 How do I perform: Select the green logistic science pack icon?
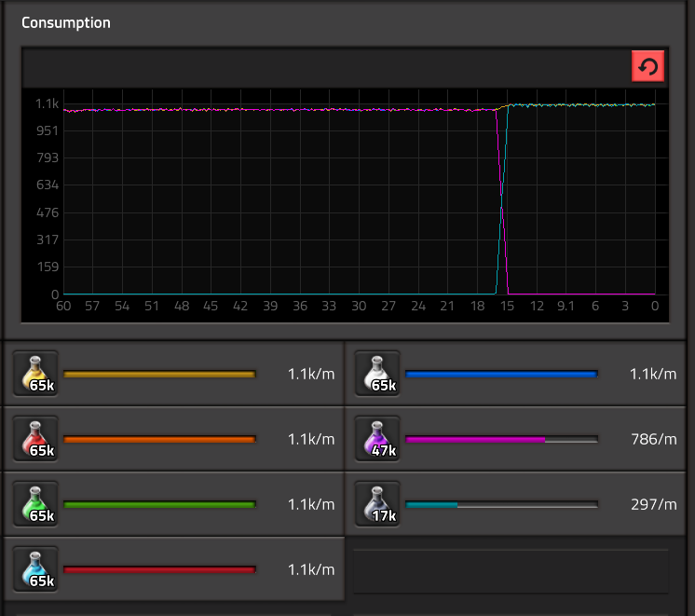click(x=35, y=504)
